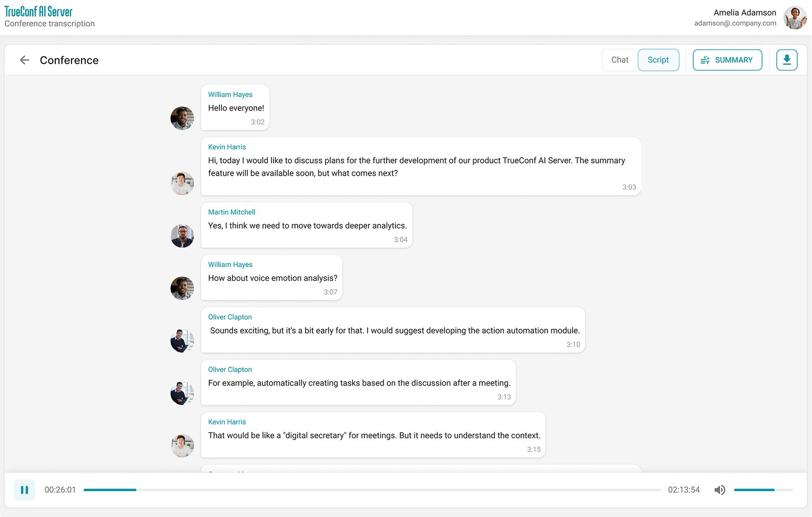812x517 pixels.
Task: Click the playback progress bar
Action: 371,490
